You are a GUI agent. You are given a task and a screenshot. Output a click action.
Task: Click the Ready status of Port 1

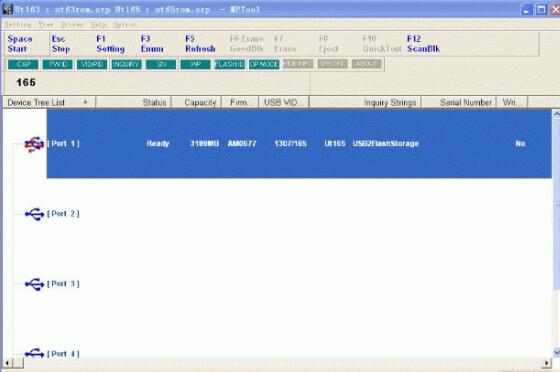pyautogui.click(x=158, y=144)
